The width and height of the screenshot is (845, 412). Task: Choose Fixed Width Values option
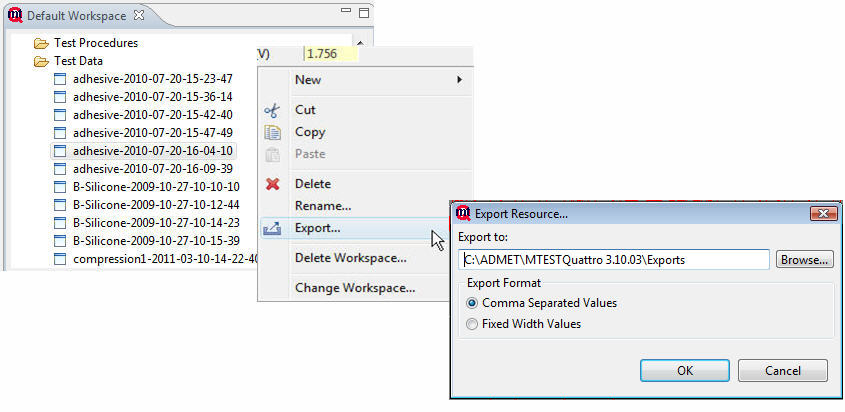point(473,324)
